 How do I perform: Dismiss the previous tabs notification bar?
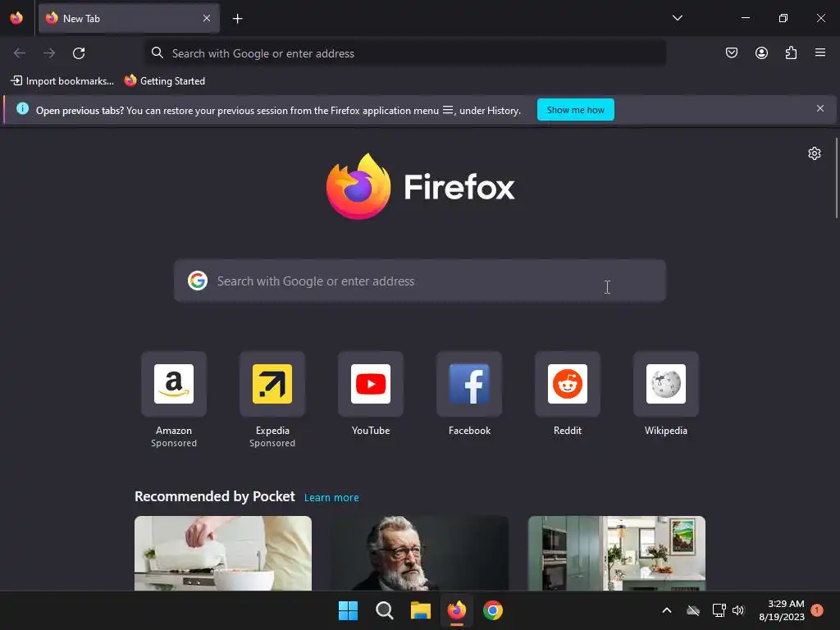click(820, 109)
